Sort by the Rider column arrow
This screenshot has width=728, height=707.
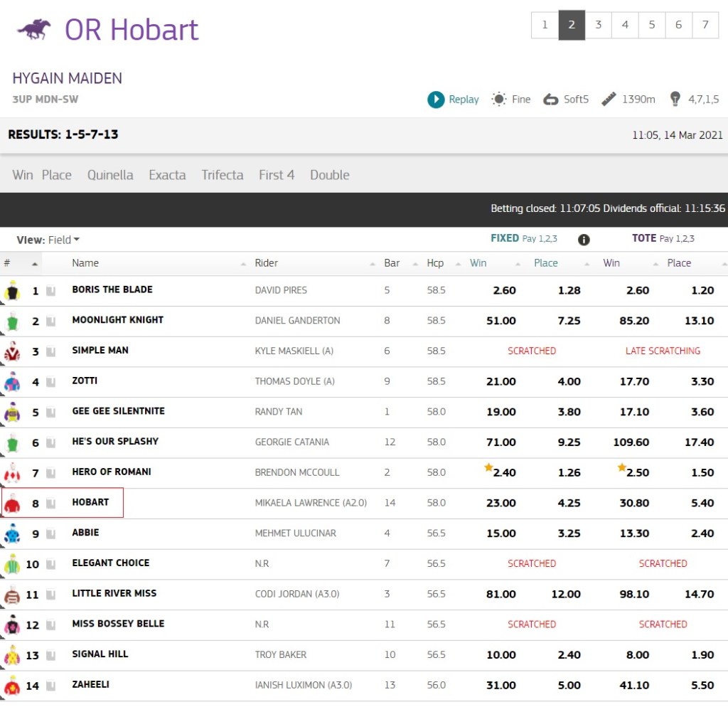coord(373,264)
